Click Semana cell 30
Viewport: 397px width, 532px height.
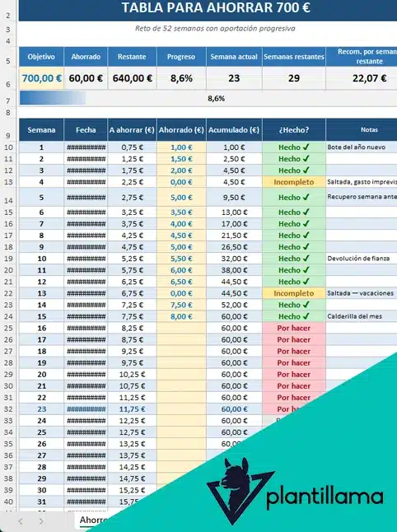(x=41, y=490)
